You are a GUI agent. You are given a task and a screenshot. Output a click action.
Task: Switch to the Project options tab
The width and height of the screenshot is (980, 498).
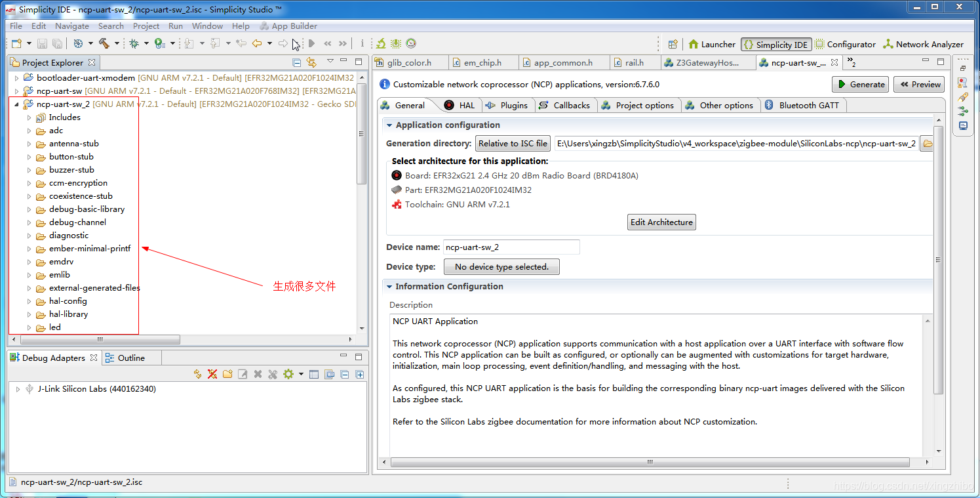(638, 105)
